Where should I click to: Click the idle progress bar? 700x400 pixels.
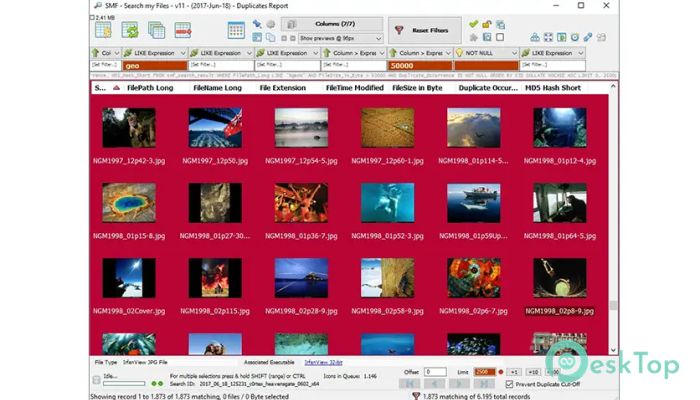(x=124, y=383)
